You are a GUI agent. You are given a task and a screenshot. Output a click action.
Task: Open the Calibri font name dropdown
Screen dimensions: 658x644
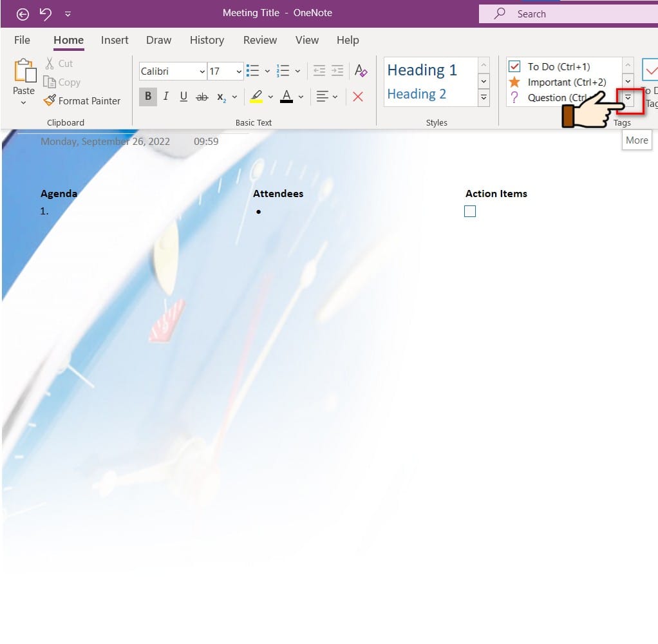[x=202, y=71]
